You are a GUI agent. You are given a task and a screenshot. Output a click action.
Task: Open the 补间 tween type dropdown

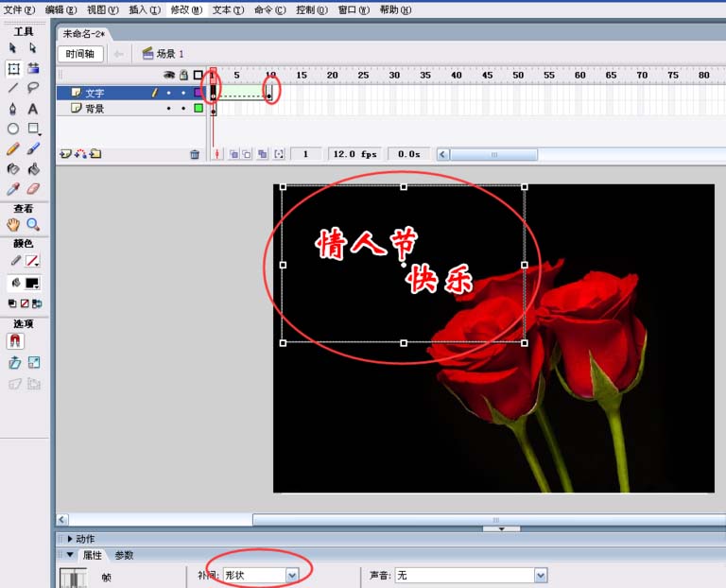[x=292, y=576]
